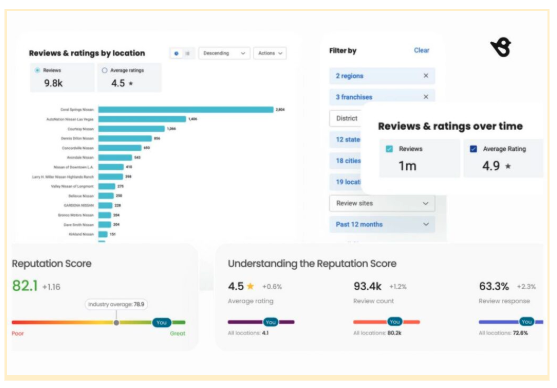557x388 pixels.
Task: Switch to the list view icon
Action: (188, 53)
